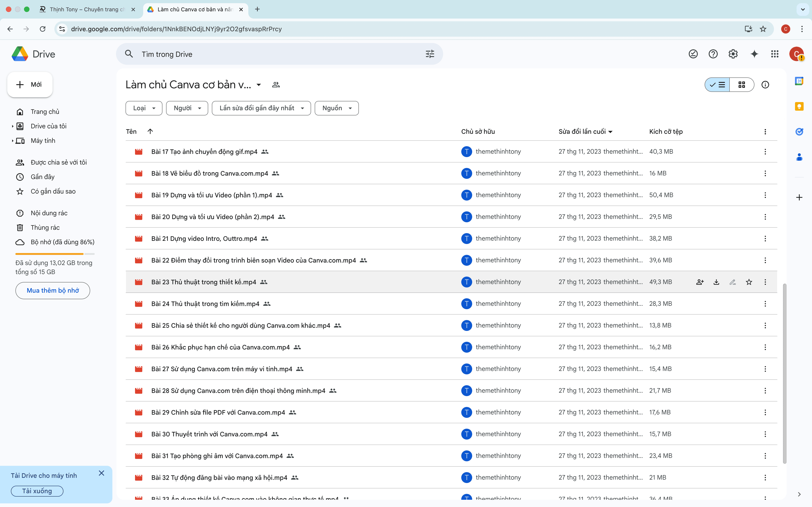This screenshot has width=812, height=507.
Task: Open Google apps grid launcher
Action: (x=774, y=54)
